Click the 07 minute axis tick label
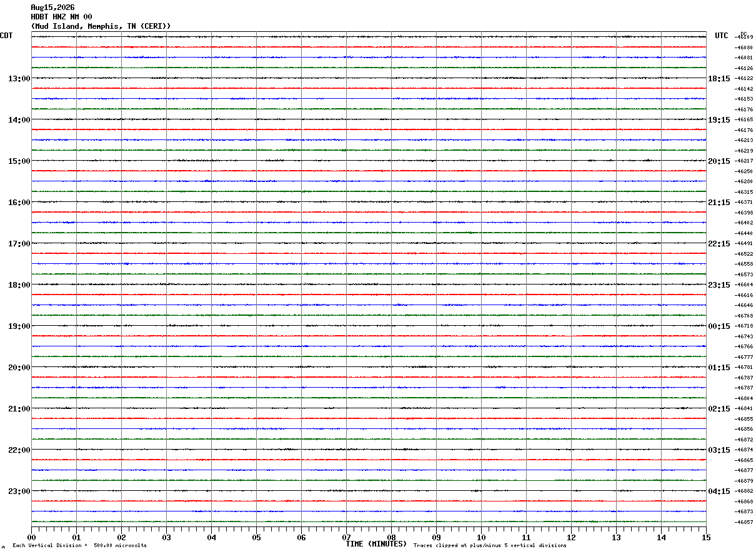 346,537
